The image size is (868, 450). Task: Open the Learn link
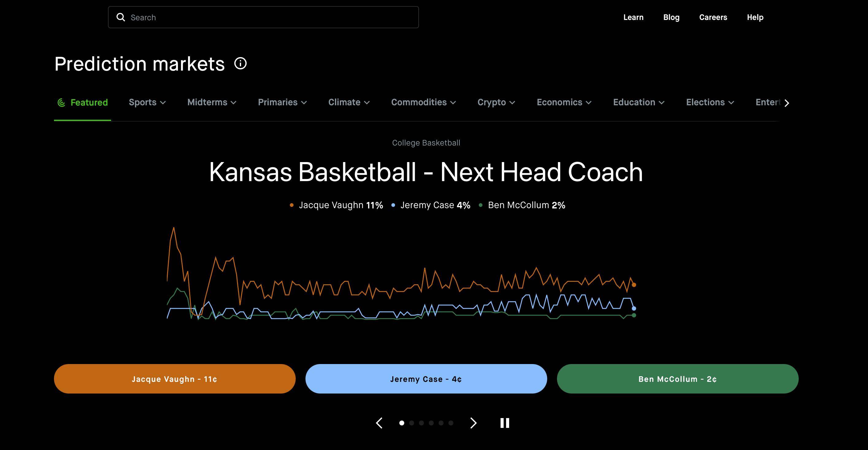pos(633,17)
